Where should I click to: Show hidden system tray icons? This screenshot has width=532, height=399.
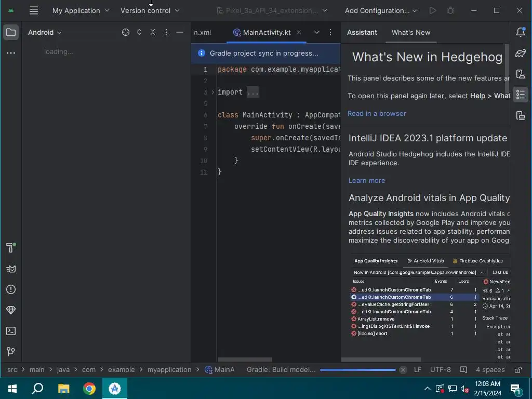[x=428, y=389]
